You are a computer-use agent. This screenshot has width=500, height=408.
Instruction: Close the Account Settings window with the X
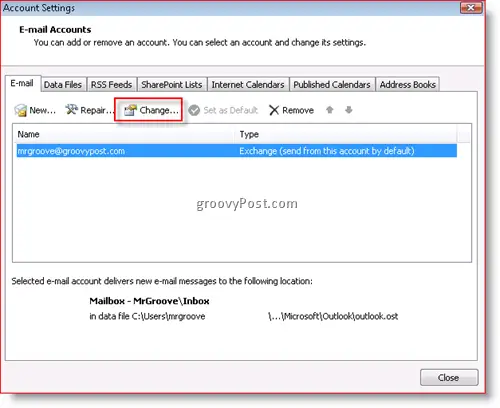click(471, 8)
